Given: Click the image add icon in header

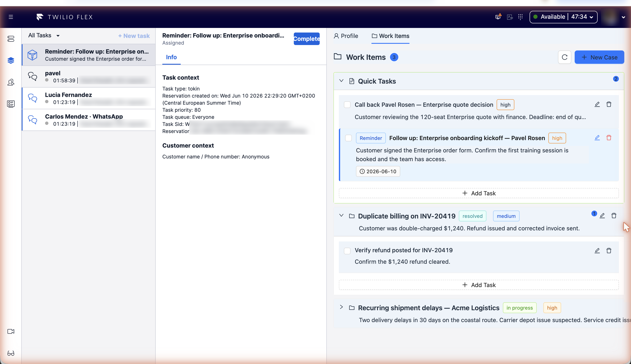Looking at the screenshot, I should (x=510, y=17).
